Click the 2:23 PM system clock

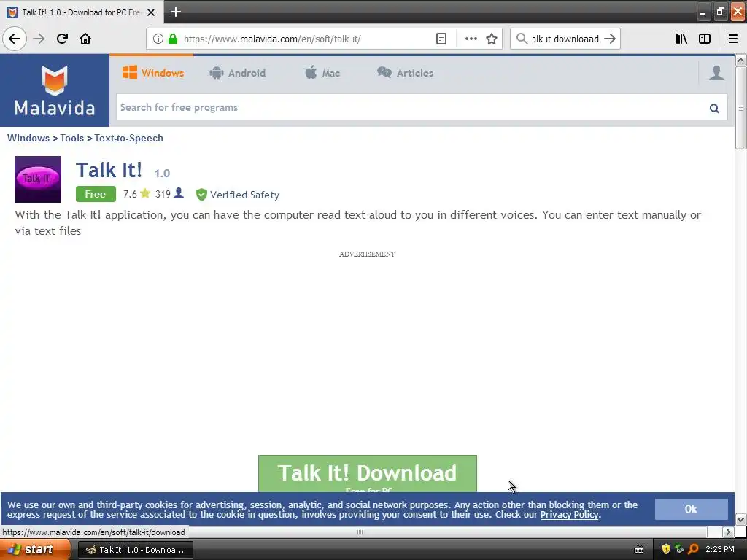point(720,550)
